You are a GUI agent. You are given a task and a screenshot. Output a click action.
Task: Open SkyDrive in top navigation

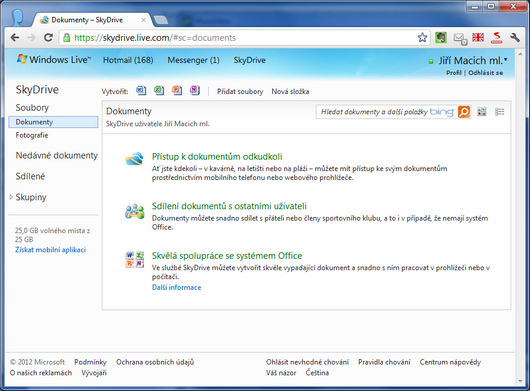[x=249, y=60]
